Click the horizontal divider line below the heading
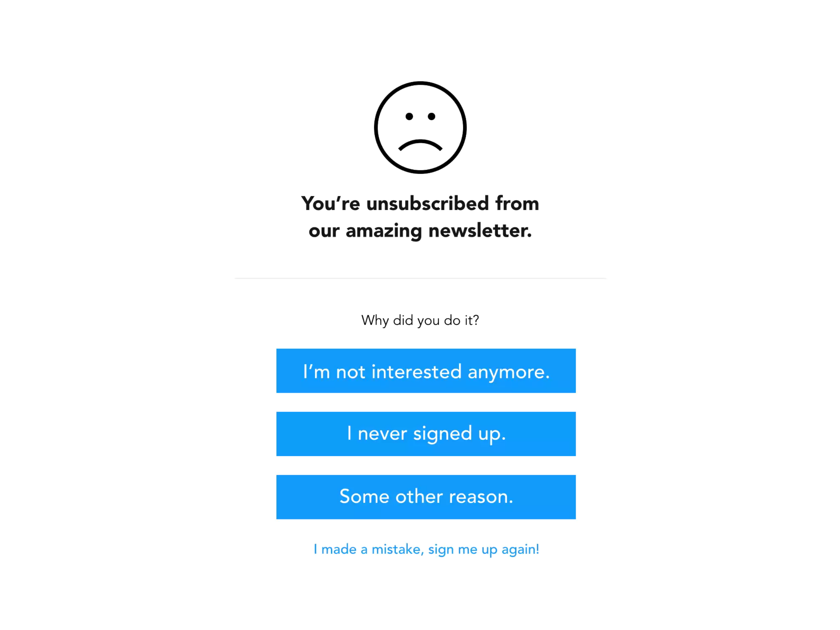Image resolution: width=840 pixels, height=630 pixels. (x=420, y=278)
